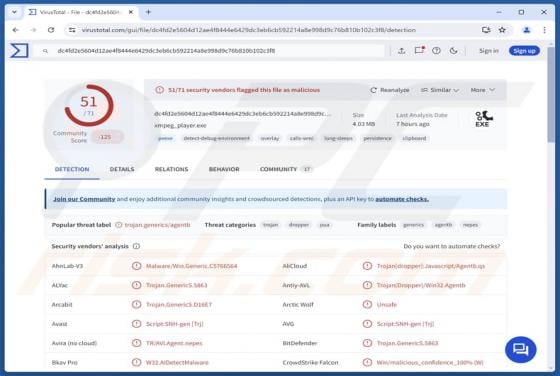The width and height of the screenshot is (560, 376).
Task: Open the browser profile icon
Action: coord(526,30)
